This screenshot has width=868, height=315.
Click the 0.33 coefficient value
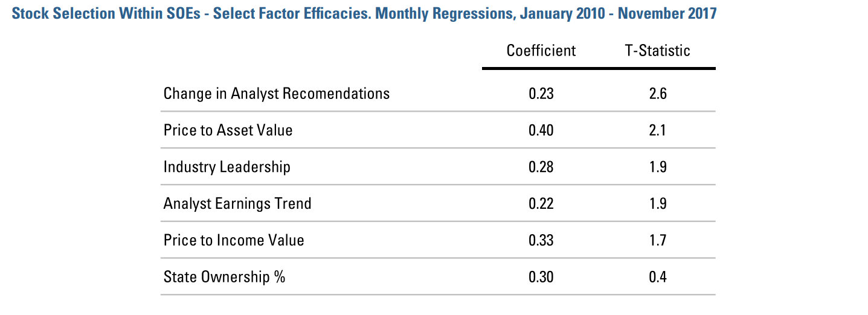(541, 240)
